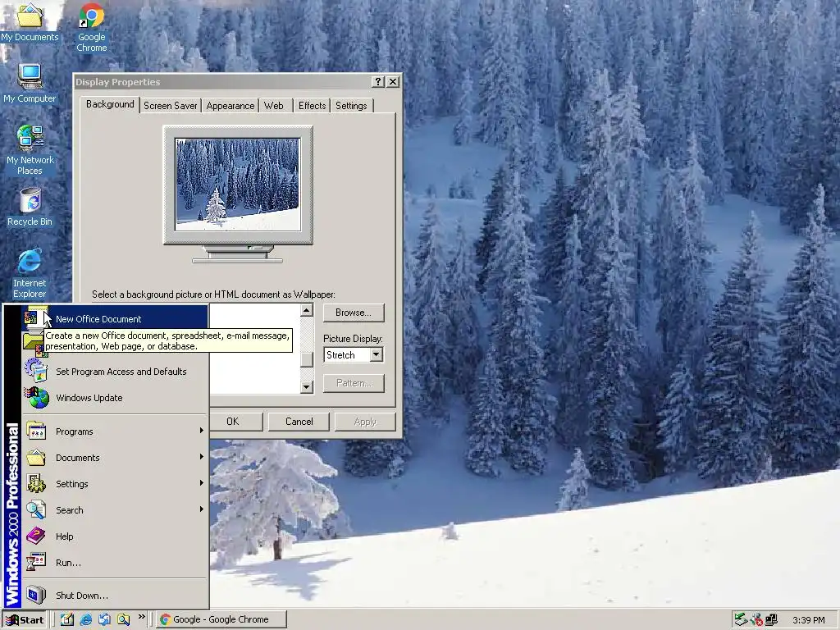Click the tray icon with red X
Screen dimensions: 840x630
756,619
